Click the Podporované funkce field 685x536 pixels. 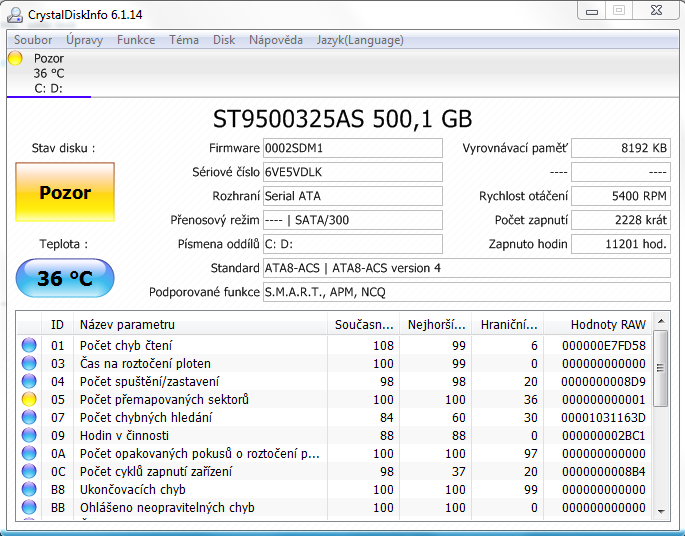[467, 292]
